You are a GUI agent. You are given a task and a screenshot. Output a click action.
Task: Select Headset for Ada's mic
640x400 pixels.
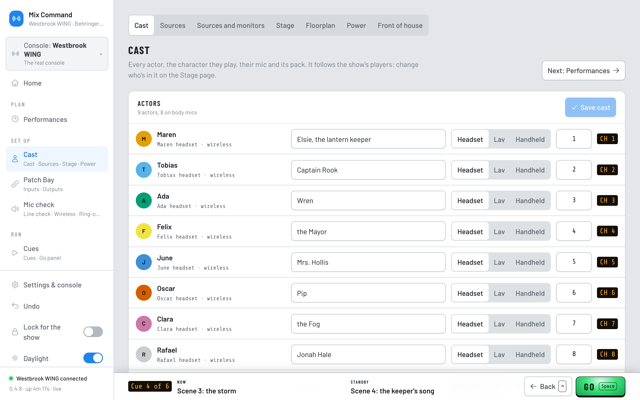click(470, 200)
